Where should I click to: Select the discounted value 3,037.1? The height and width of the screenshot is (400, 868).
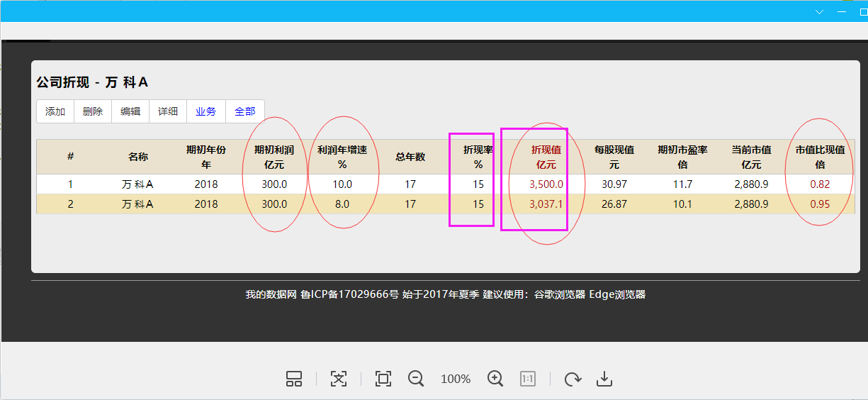(x=546, y=204)
